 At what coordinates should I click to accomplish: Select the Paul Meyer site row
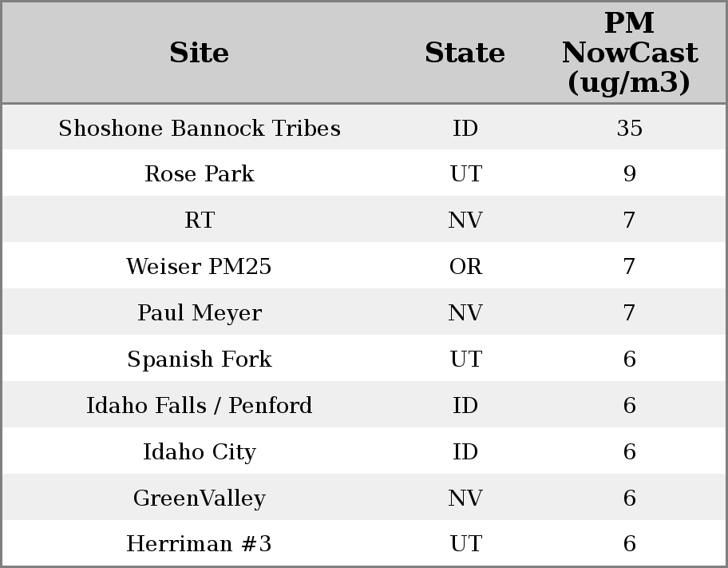[199, 313]
